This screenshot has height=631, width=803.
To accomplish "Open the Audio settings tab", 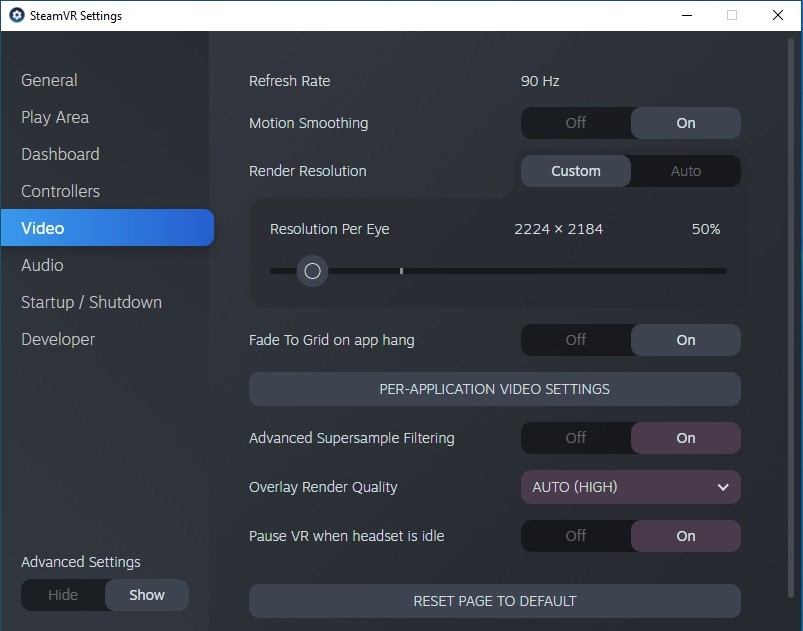I will click(x=43, y=265).
